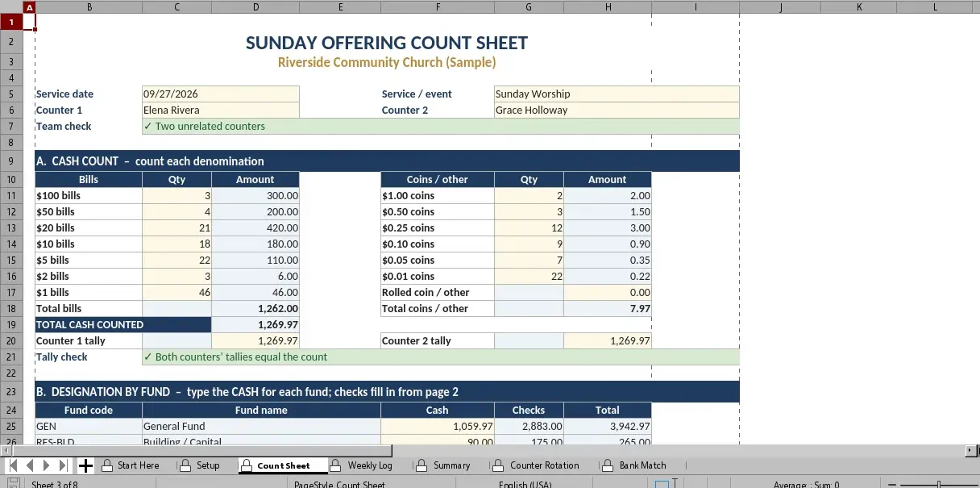Viewport: 980px width, 488px height.
Task: Click the zoom slider handle in the status bar
Action: pos(938,484)
